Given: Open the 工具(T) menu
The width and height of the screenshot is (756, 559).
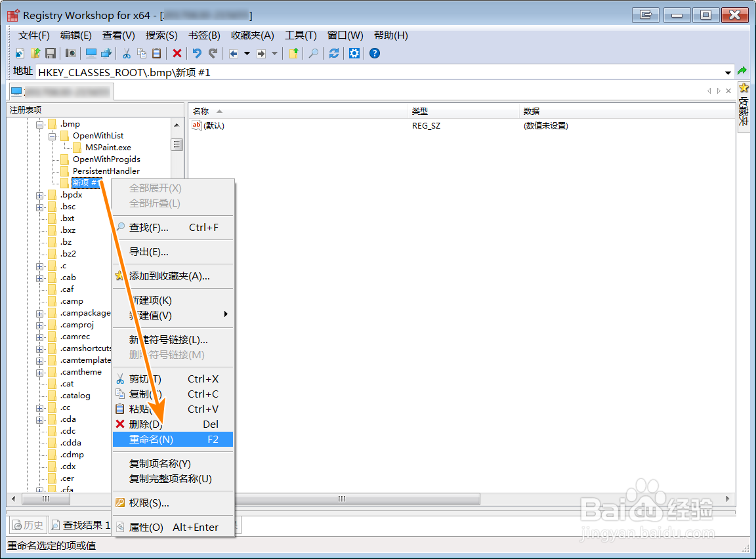Looking at the screenshot, I should pyautogui.click(x=301, y=35).
